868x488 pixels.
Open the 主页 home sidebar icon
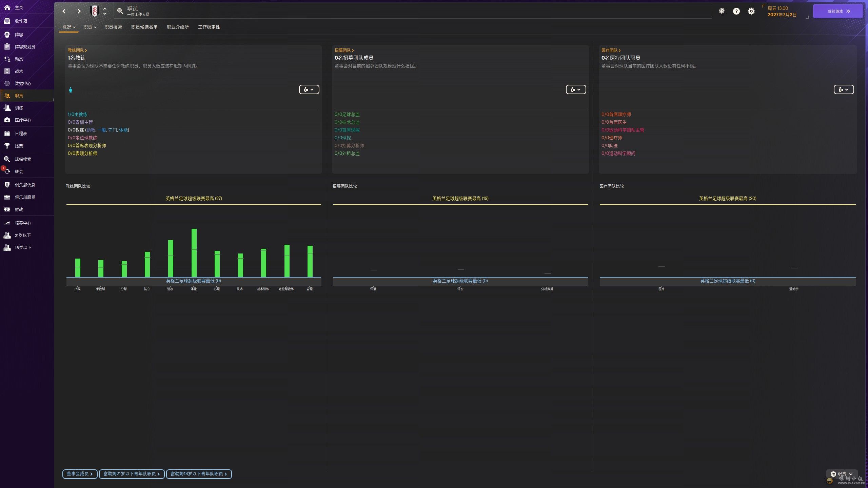pyautogui.click(x=7, y=7)
